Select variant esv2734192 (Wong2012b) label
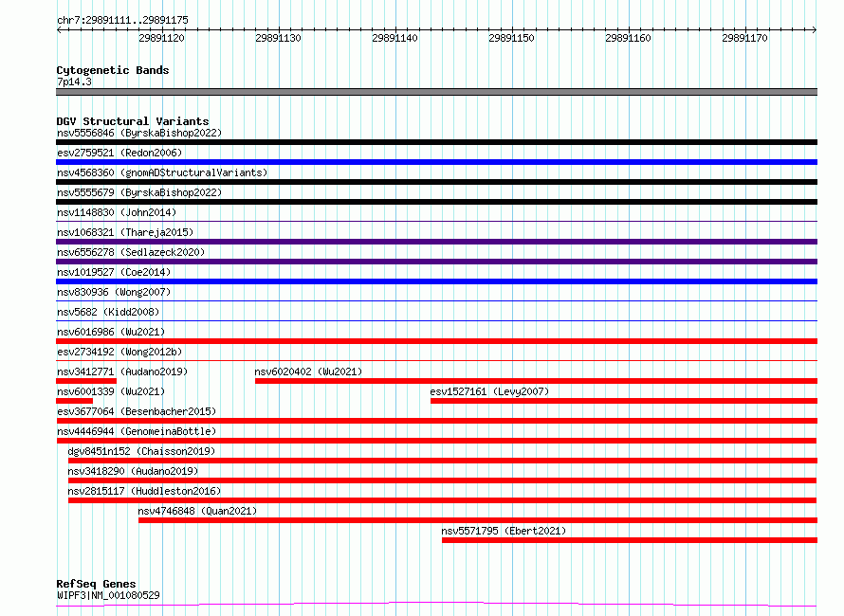This screenshot has width=844, height=616. tap(119, 352)
